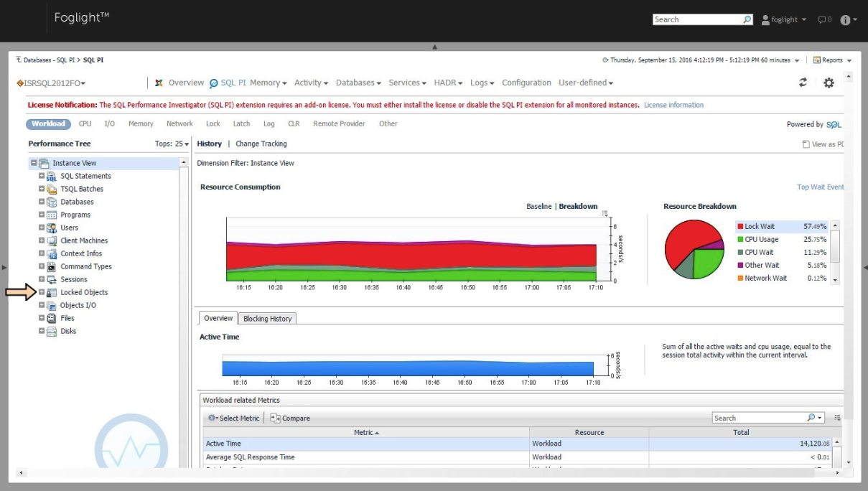Viewport: 868px width, 491px height.
Task: Open the License information link
Action: tap(673, 105)
